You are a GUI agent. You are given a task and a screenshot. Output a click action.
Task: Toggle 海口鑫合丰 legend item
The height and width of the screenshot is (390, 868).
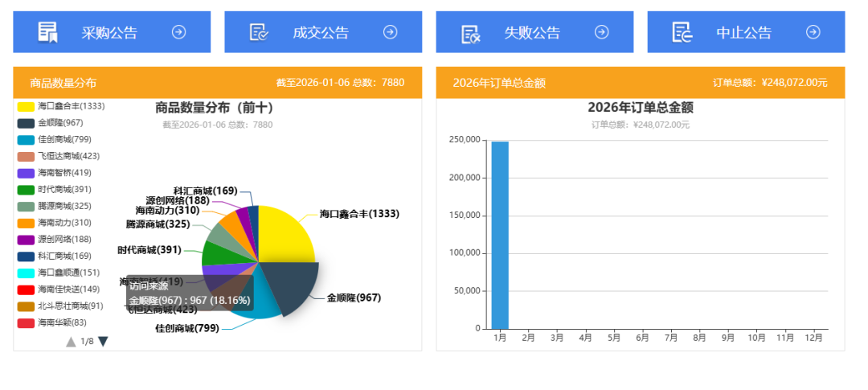click(61, 106)
